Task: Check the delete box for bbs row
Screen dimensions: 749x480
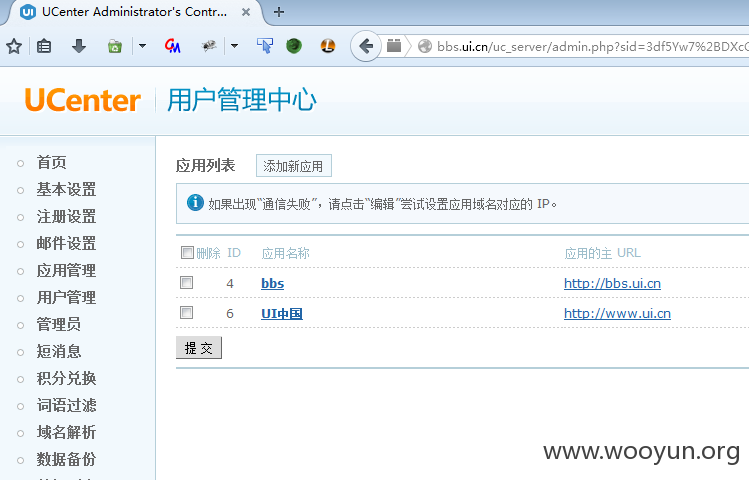Action: pos(186,282)
